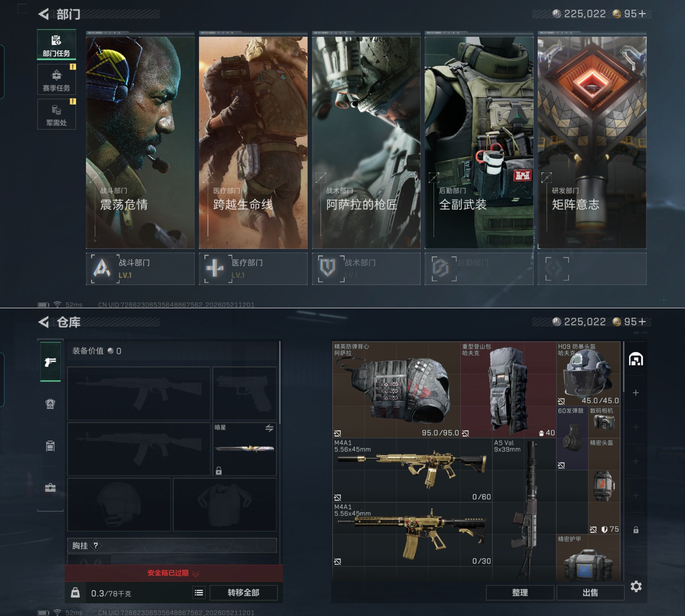Viewport: 685px width, 616px height.
Task: Choose the 战斗部门 LV.1 department button
Action: click(x=140, y=269)
